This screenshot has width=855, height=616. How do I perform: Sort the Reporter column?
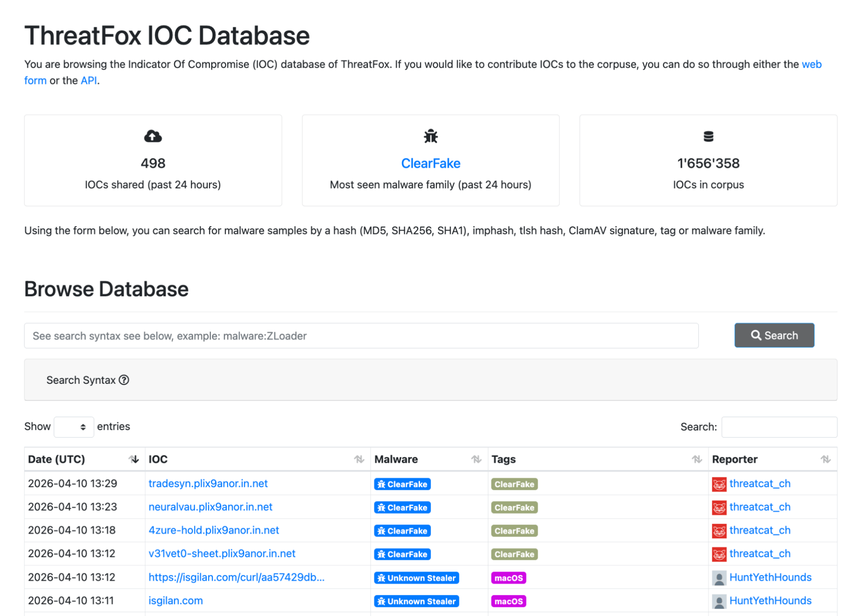[x=825, y=459]
